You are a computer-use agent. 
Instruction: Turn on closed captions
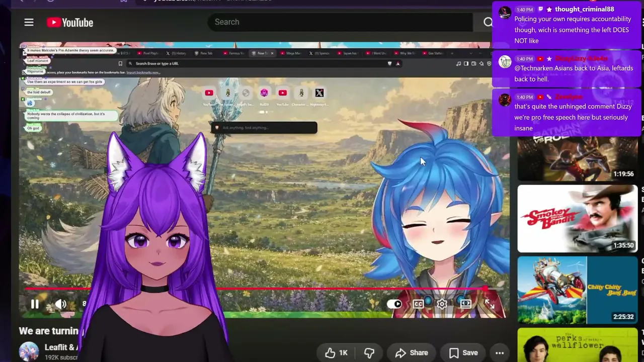click(418, 304)
